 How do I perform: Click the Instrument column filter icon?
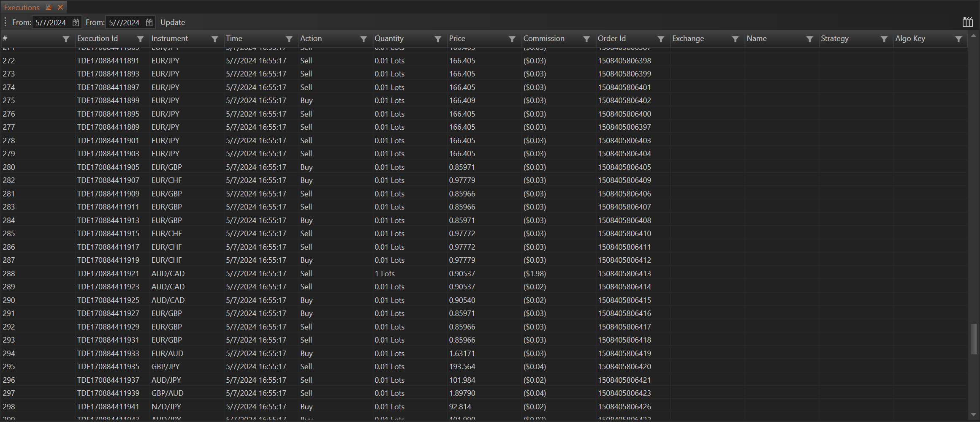point(214,39)
